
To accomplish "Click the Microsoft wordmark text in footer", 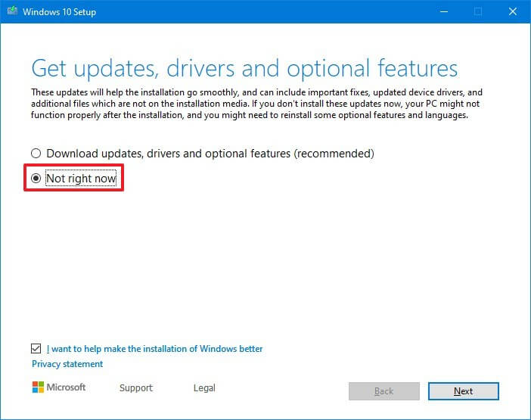I will tap(67, 387).
